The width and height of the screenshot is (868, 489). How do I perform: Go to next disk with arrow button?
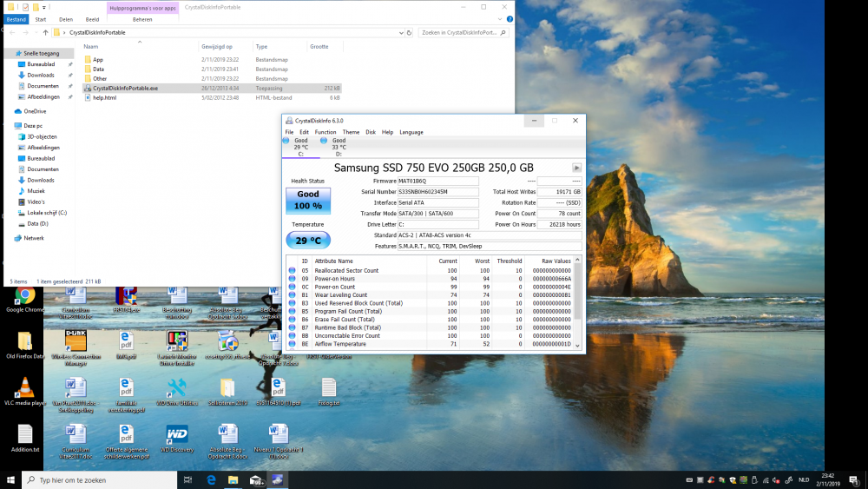576,168
